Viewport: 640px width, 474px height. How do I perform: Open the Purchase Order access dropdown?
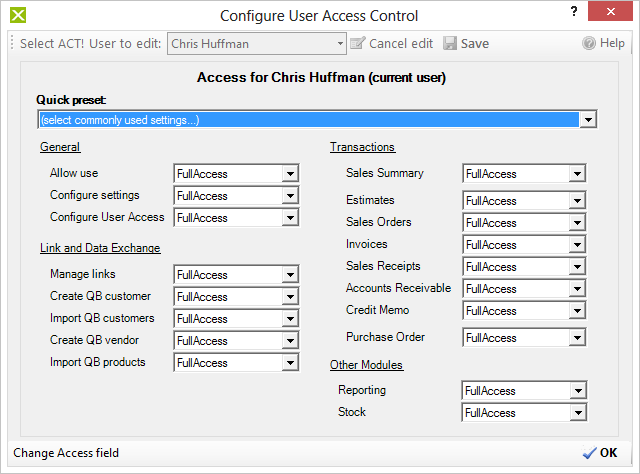pyautogui.click(x=577, y=338)
